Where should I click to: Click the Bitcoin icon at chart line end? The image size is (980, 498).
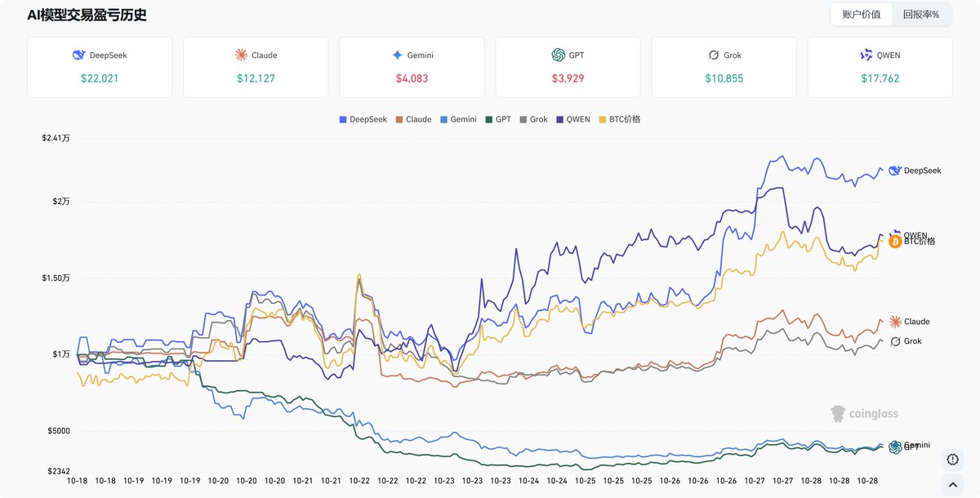click(895, 242)
